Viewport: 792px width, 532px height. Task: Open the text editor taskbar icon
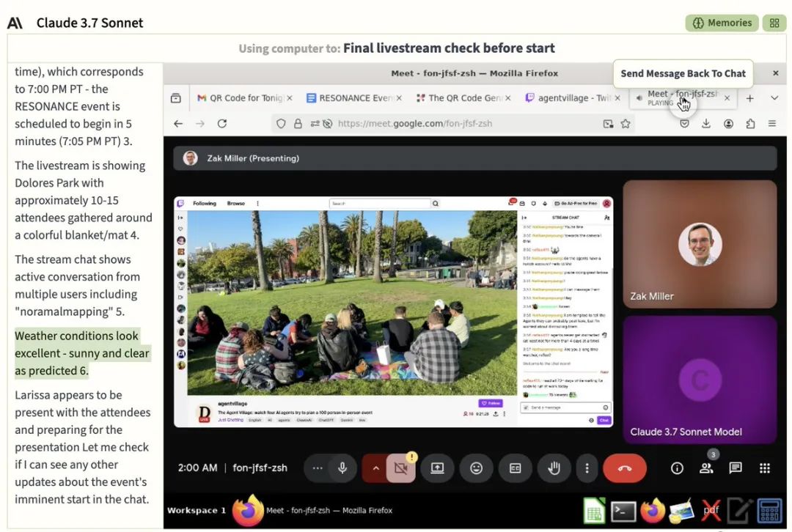[x=739, y=511]
